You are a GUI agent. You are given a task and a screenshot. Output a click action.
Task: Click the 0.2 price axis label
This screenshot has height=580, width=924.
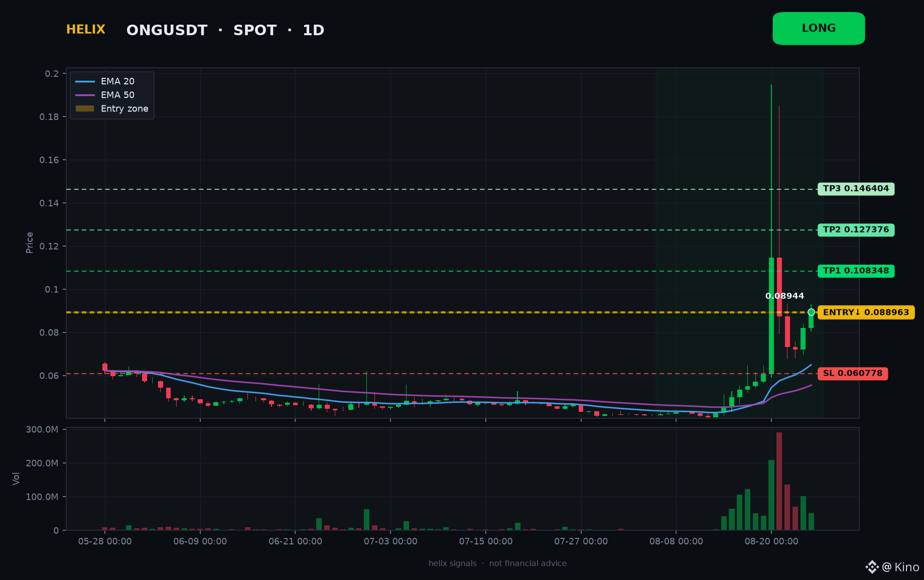(52, 74)
